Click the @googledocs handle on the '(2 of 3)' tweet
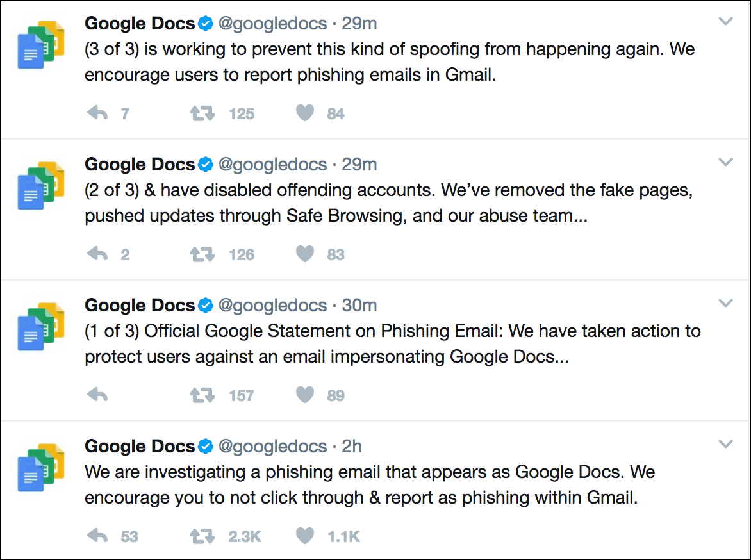The height and width of the screenshot is (560, 751). coord(273,165)
